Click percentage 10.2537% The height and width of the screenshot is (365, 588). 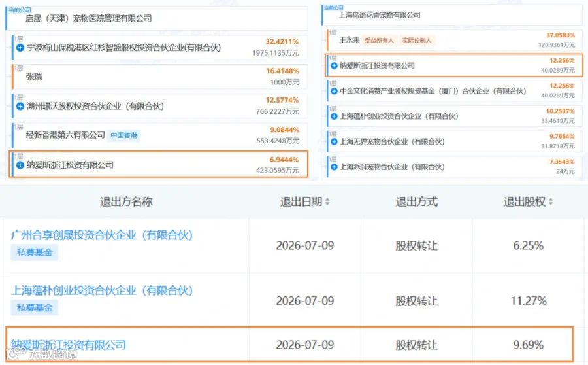(x=561, y=111)
